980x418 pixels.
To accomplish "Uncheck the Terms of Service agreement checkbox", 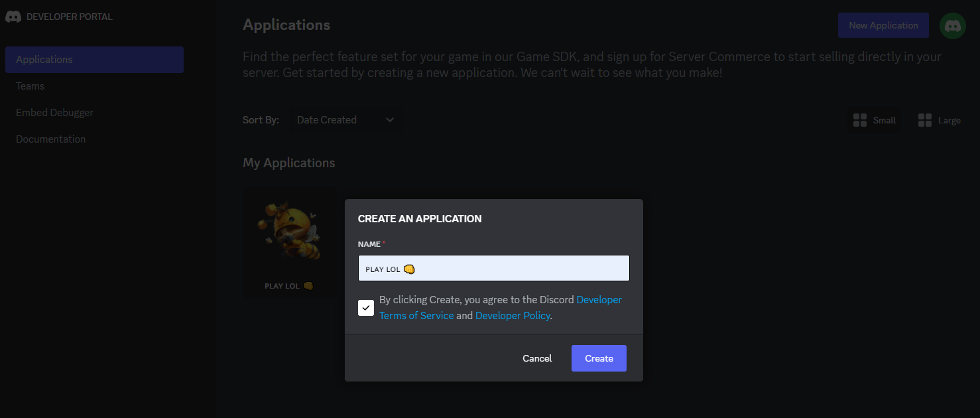I will click(366, 308).
